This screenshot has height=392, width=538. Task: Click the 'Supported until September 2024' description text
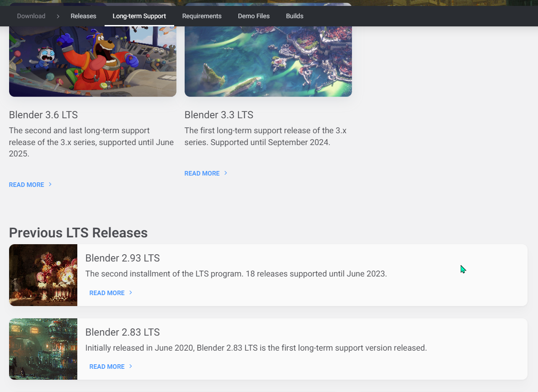click(x=266, y=136)
